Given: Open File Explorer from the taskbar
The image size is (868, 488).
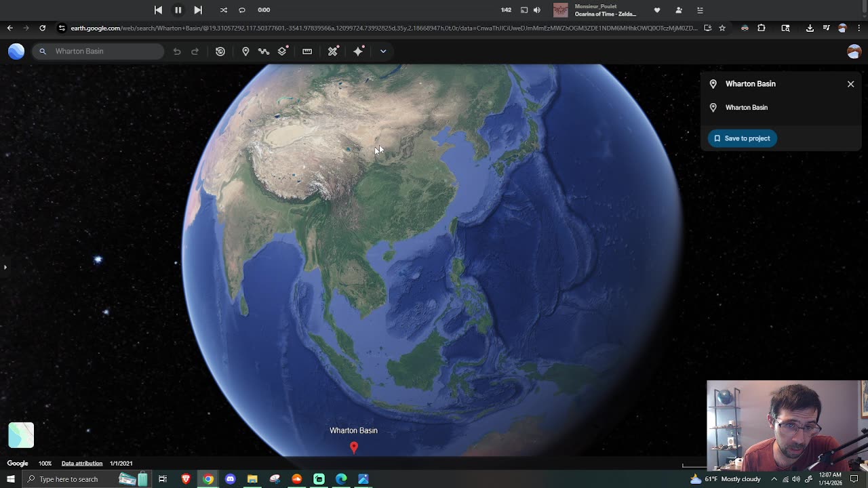Looking at the screenshot, I should click(x=252, y=479).
